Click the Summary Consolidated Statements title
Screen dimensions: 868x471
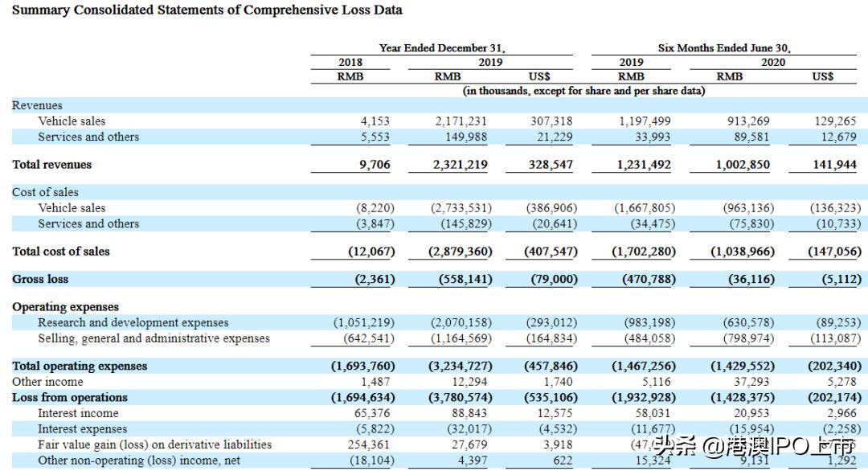pos(207,10)
